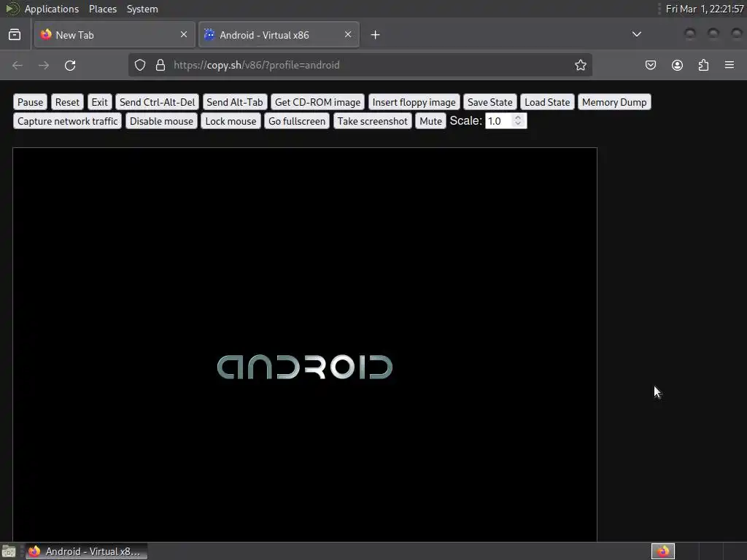Open Save to Pocket
Screen dimensions: 747x560
click(651, 65)
